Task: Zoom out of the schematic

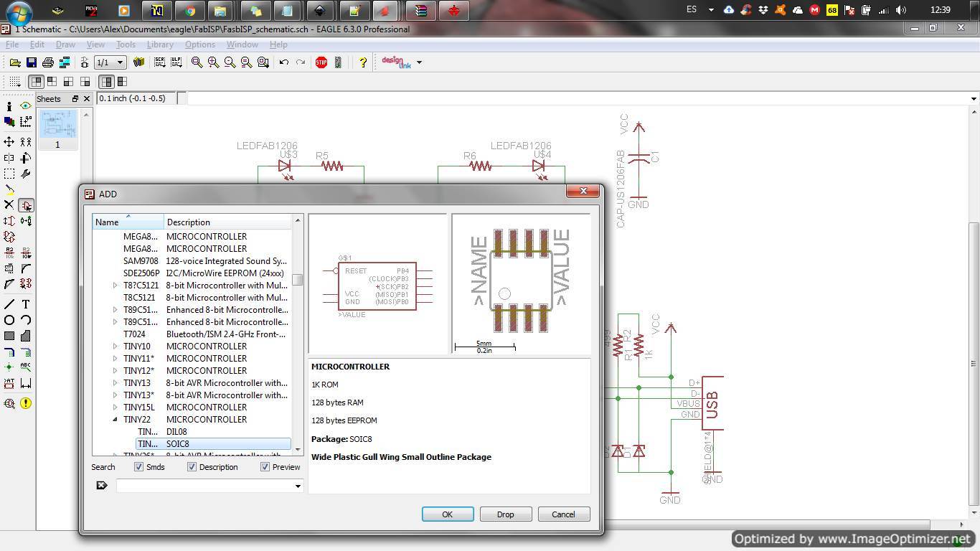Action: point(230,62)
